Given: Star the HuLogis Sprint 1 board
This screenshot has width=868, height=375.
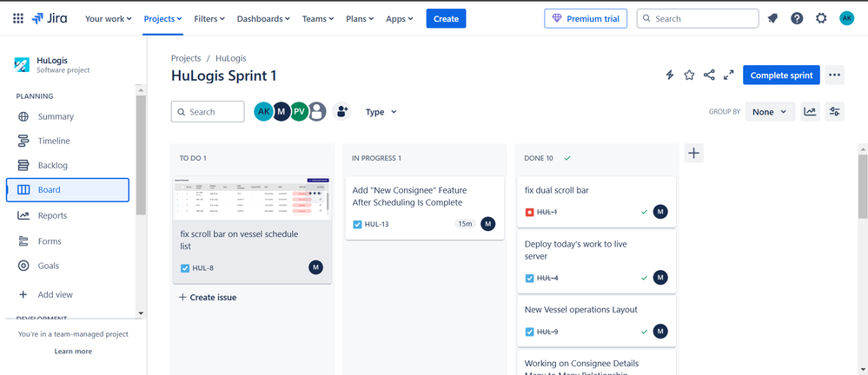Looking at the screenshot, I should 689,75.
